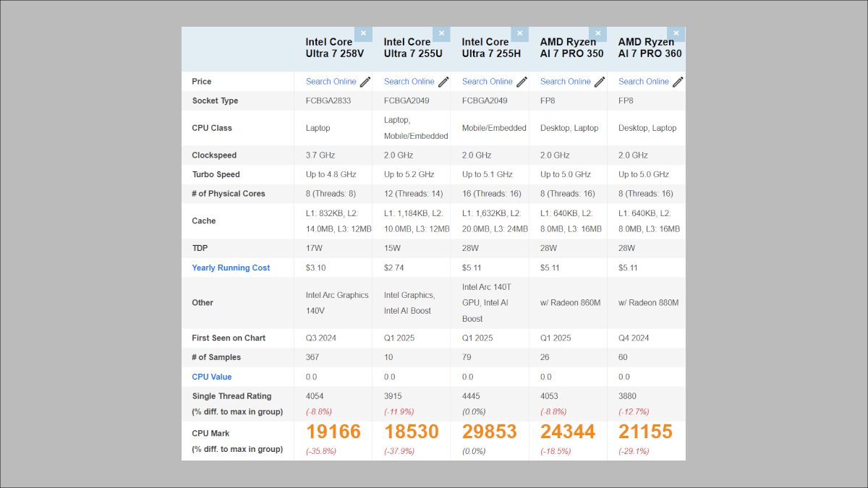Click the Socket Type row label
This screenshot has width=868, height=488.
click(x=215, y=100)
